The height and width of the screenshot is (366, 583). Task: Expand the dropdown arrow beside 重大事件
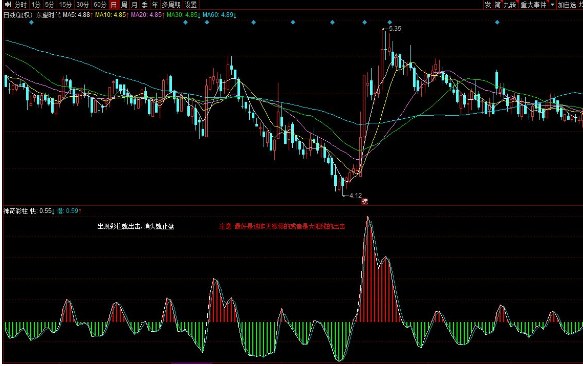click(552, 4)
